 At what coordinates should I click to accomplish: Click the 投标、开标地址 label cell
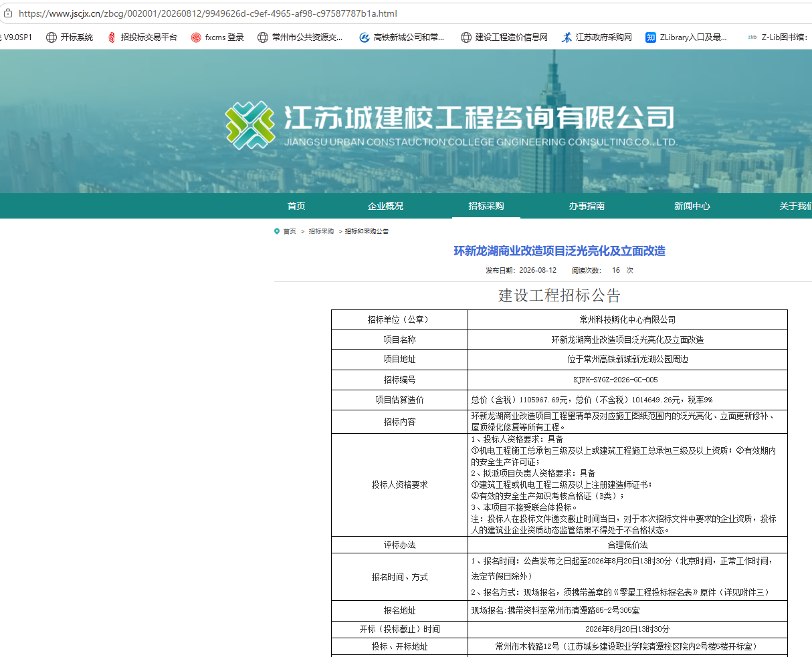[399, 646]
